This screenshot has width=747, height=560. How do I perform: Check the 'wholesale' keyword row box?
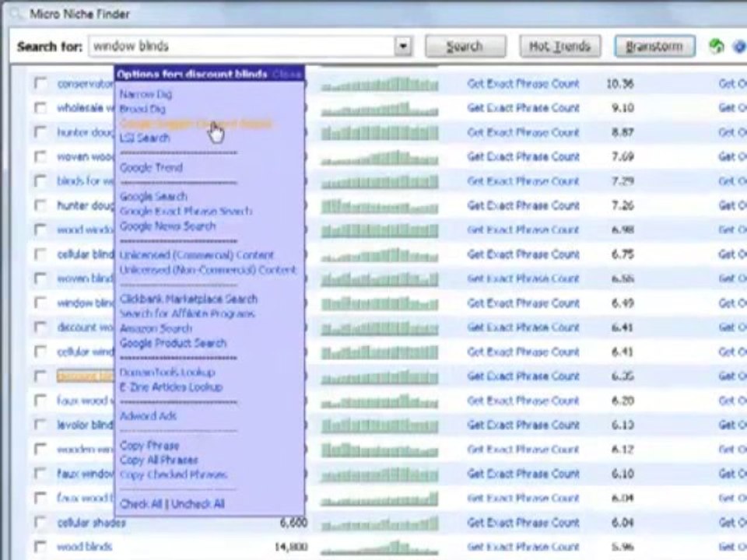click(x=40, y=108)
